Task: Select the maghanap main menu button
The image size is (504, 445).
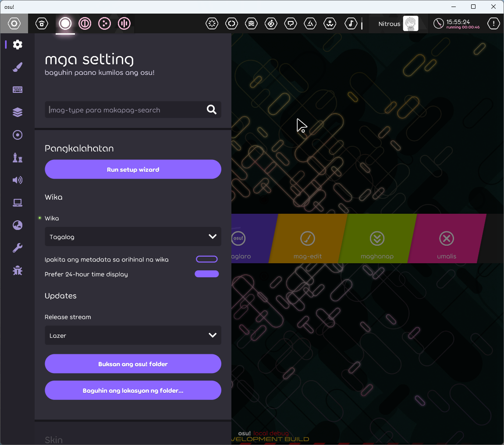Action: click(x=377, y=239)
